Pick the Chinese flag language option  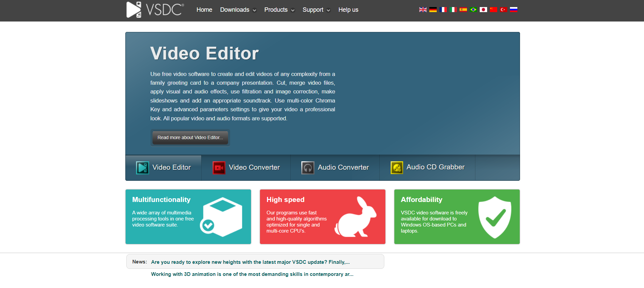pos(493,9)
